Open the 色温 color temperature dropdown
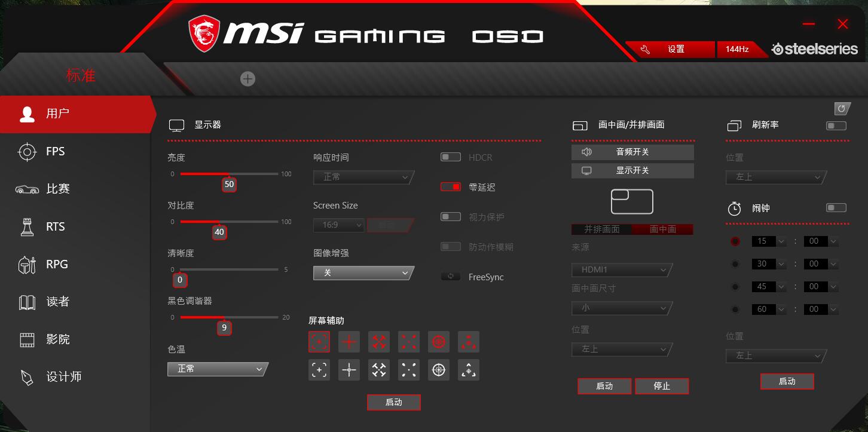The height and width of the screenshot is (432, 868). 217,369
